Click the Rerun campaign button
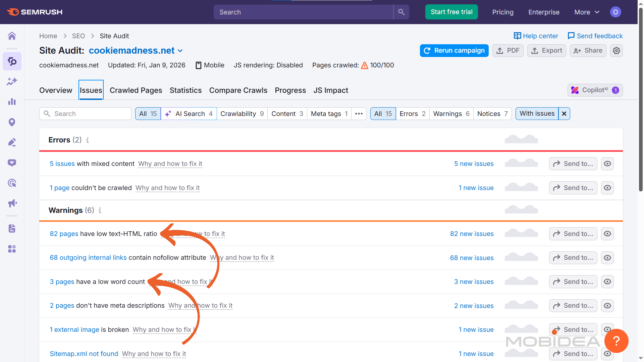Viewport: 644px width, 362px height. (454, 51)
